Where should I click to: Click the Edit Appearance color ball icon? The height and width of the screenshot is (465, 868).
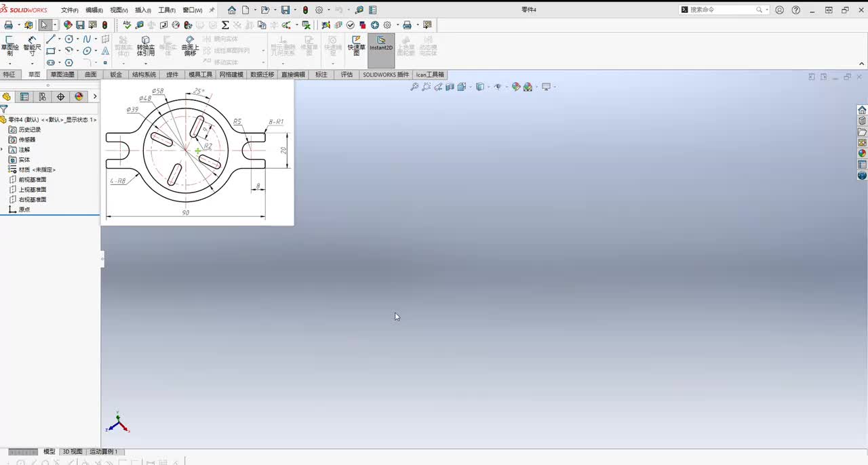pos(516,87)
